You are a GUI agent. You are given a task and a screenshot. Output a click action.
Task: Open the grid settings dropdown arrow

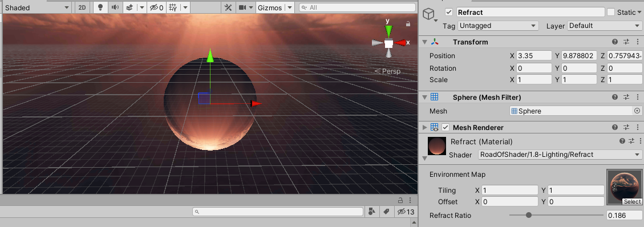tap(185, 7)
